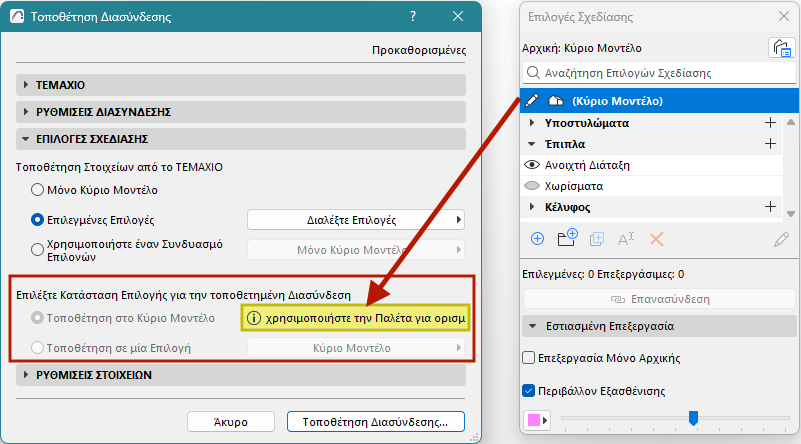Open Μόνο Κύριο Μοντέλο combination dropdown

click(x=356, y=250)
